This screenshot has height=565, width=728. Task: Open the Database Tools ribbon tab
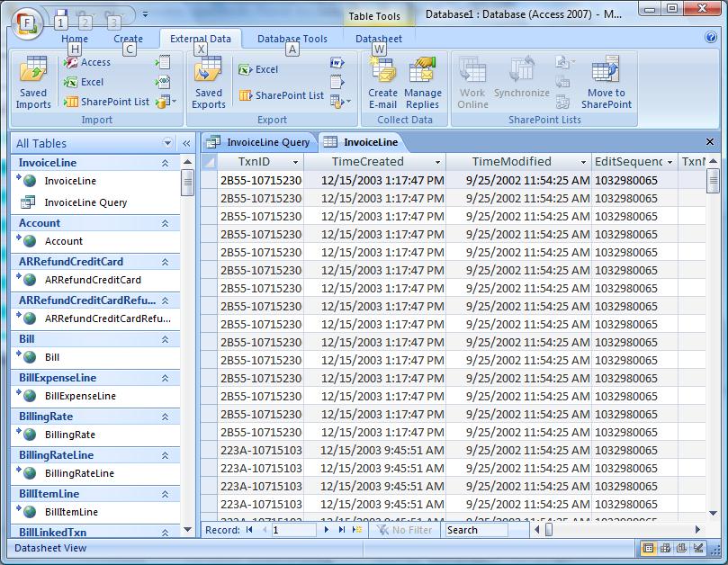(292, 39)
